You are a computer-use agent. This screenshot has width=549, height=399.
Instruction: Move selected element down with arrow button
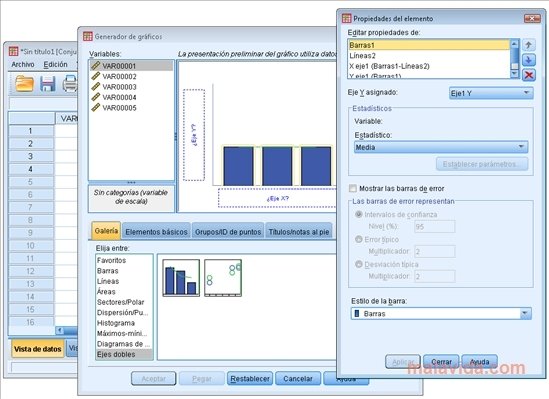coord(529,60)
